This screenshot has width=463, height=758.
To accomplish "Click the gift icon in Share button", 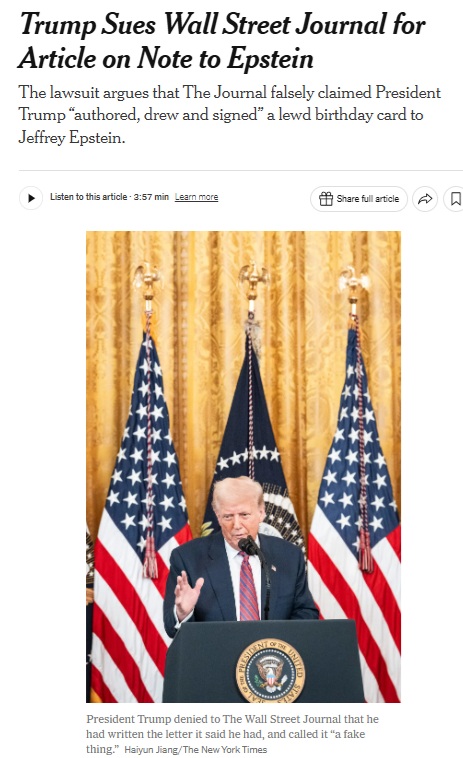I will coord(326,199).
